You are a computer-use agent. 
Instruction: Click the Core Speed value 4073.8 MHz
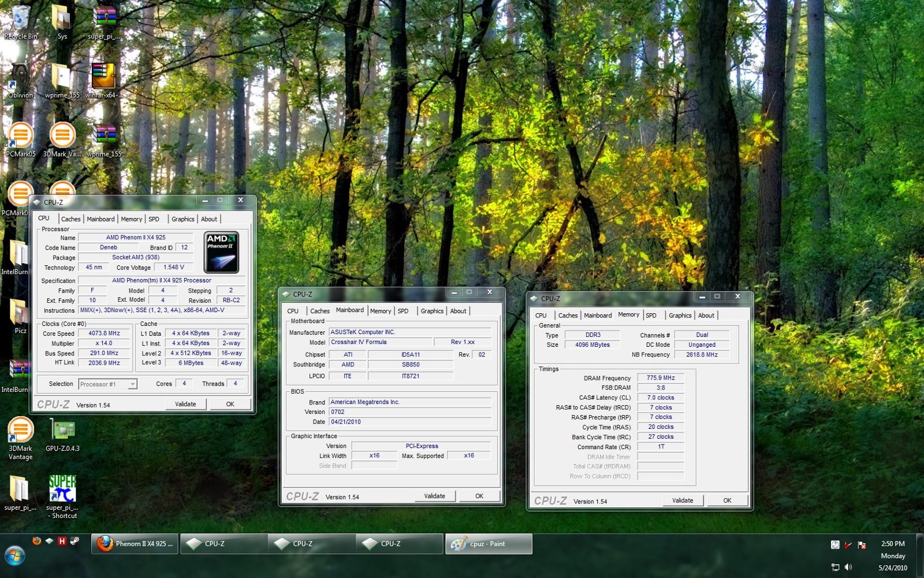[x=104, y=334]
